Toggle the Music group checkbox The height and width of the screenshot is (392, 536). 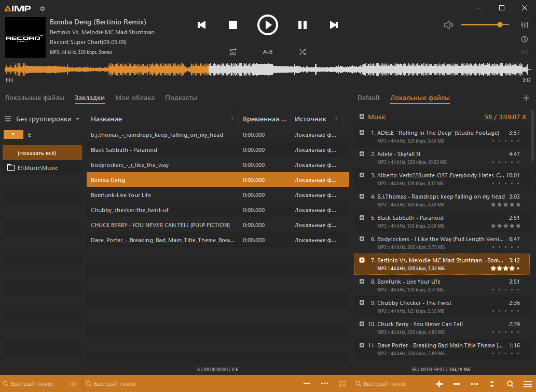(362, 117)
